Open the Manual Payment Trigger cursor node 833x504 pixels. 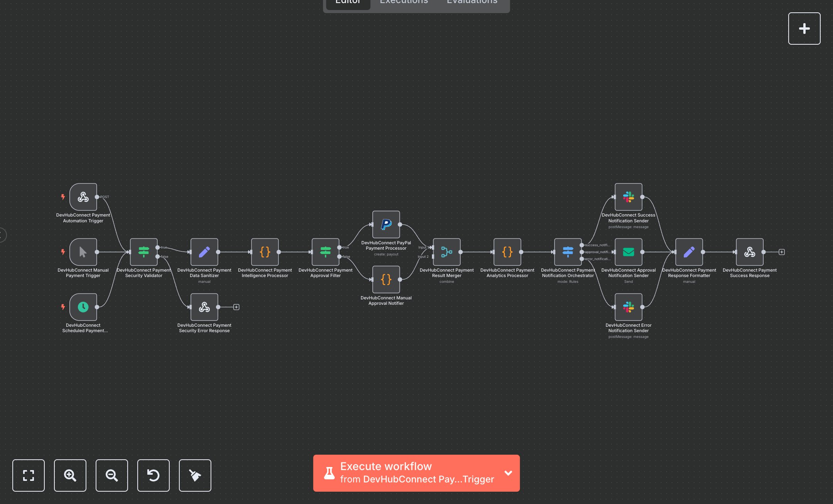point(83,252)
